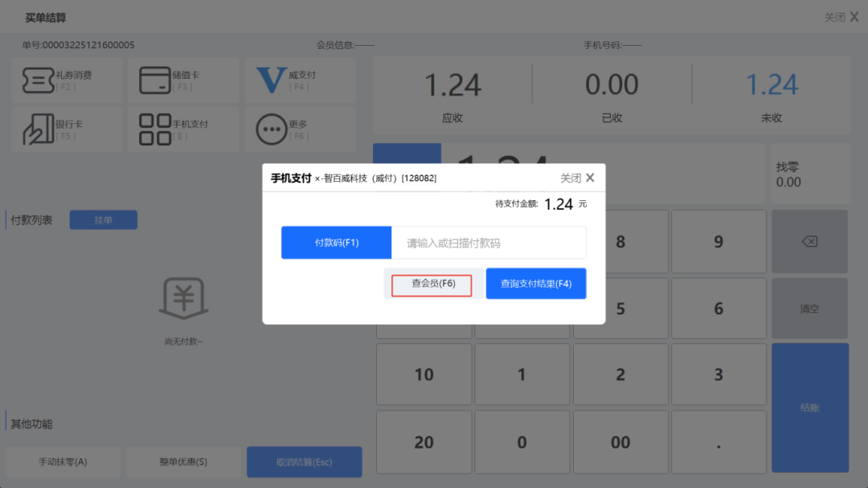Screen dimensions: 868x488
Task: Cancel checkout with 取消结算(Esc)
Action: [304, 462]
